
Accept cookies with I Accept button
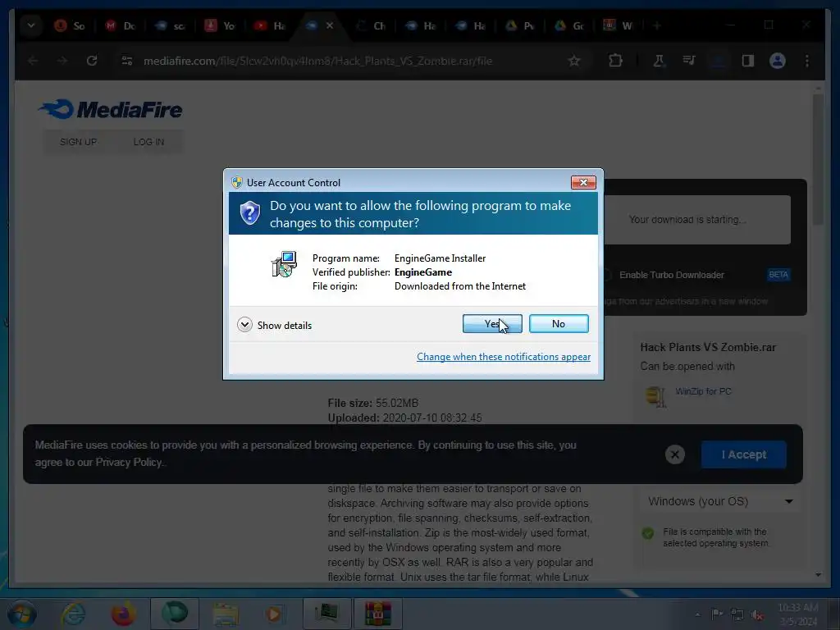743,454
